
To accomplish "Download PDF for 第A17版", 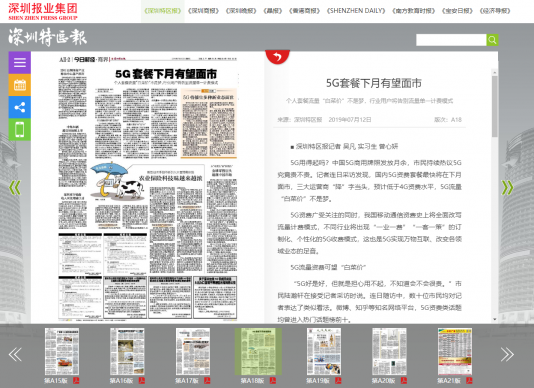I will pos(207,381).
